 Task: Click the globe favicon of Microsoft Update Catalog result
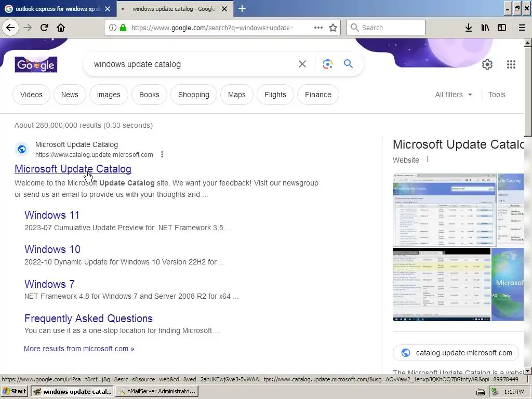coord(22,149)
